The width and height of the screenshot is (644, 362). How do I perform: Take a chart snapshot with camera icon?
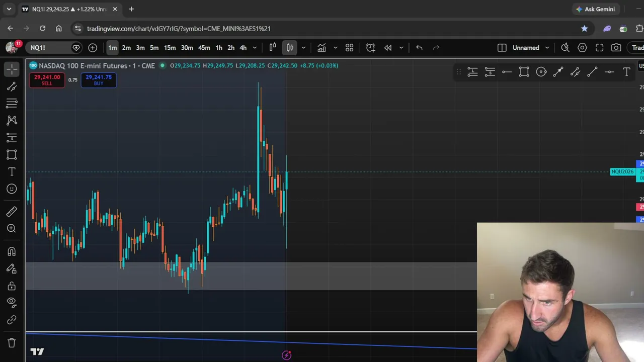point(616,48)
